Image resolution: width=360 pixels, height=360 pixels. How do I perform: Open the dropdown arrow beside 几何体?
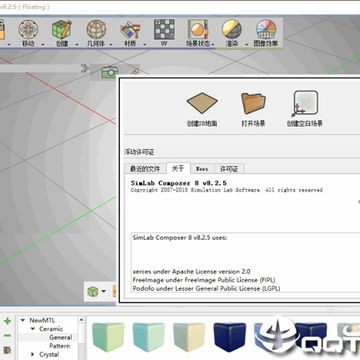[111, 44]
